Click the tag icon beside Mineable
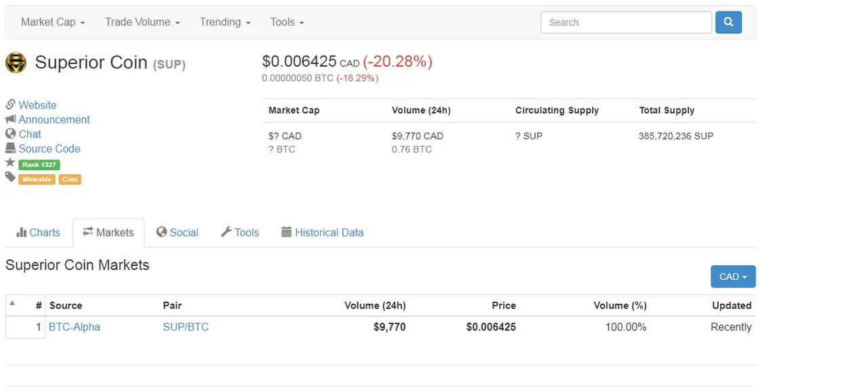Image resolution: width=868 pixels, height=392 pixels. click(10, 178)
